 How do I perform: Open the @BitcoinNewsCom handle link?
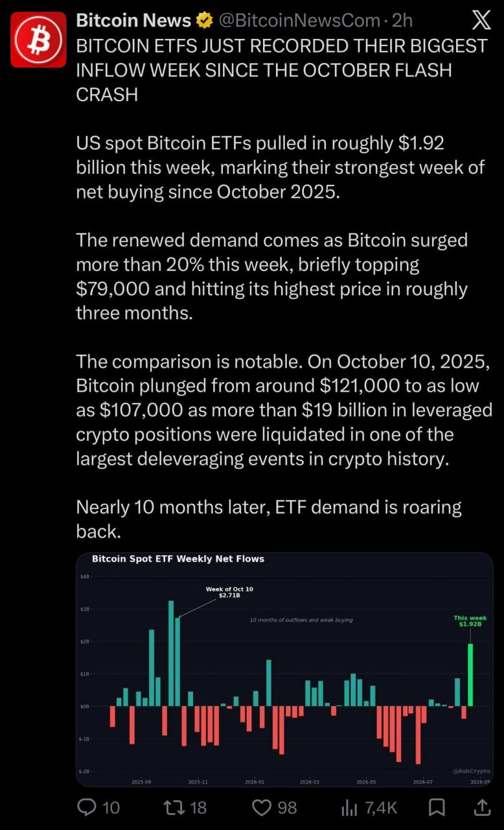pos(299,21)
